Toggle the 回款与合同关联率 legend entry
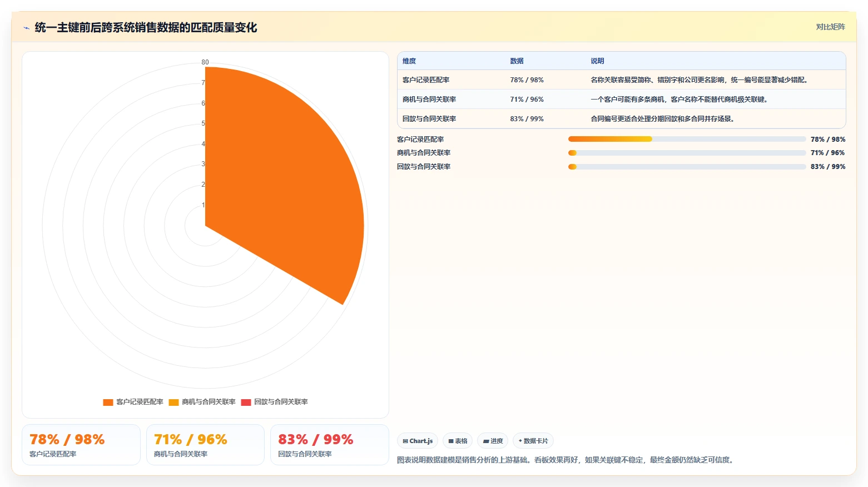Screen dimensions: 868x487 274,402
